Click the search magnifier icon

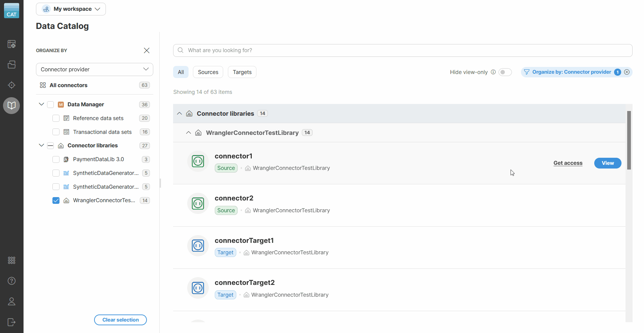tap(180, 50)
